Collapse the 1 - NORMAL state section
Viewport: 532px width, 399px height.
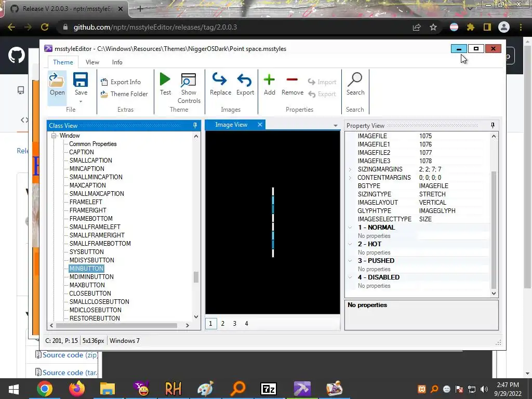tap(350, 228)
